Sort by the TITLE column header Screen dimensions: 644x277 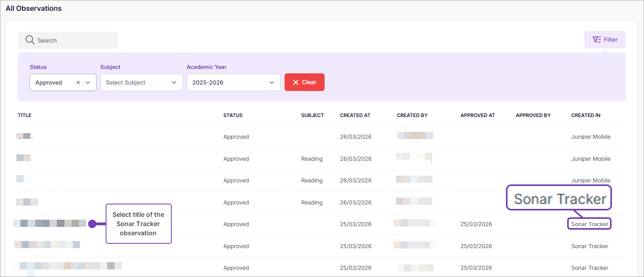pos(25,115)
